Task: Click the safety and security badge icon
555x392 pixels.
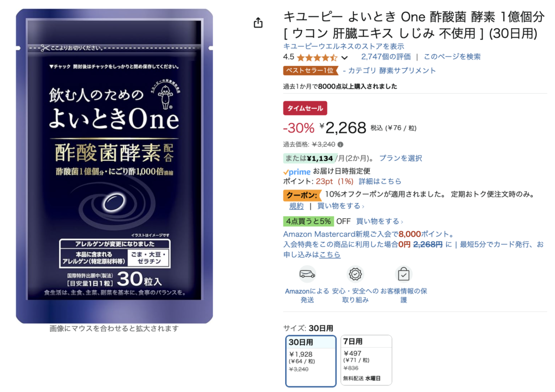Action: 355,274
